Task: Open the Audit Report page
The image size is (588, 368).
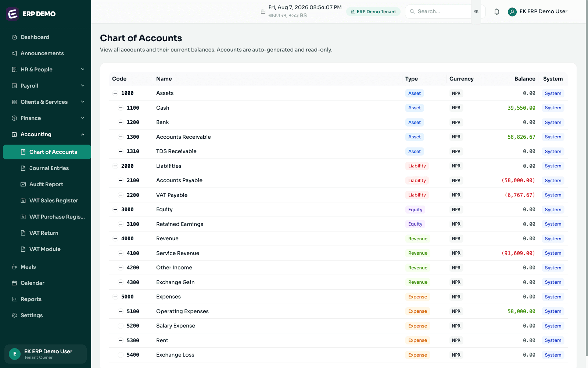Action: (47, 184)
